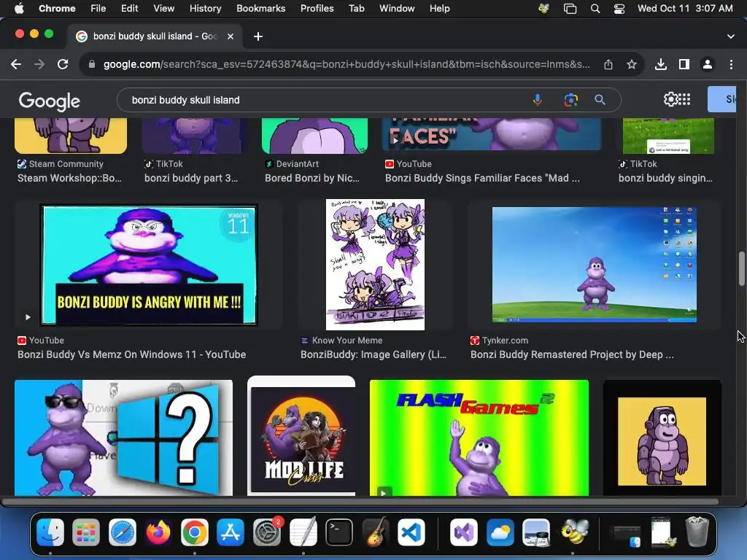Screen dimensions: 747x560
Task: Open 'bonzi buddy singin...' TikTok link
Action: point(665,178)
